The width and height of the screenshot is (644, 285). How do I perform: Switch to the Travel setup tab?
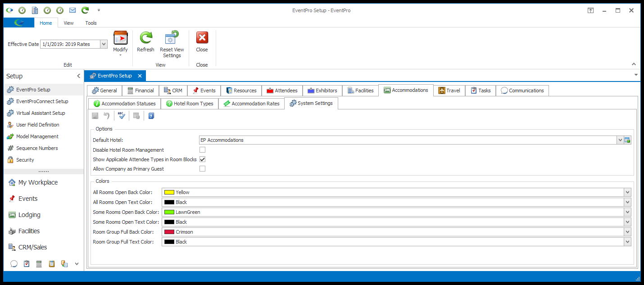point(449,90)
